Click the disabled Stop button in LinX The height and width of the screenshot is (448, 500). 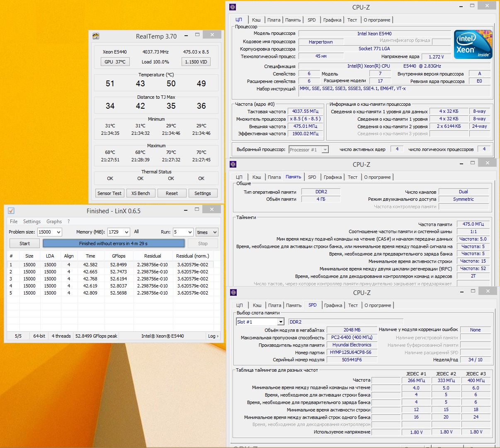tap(203, 243)
